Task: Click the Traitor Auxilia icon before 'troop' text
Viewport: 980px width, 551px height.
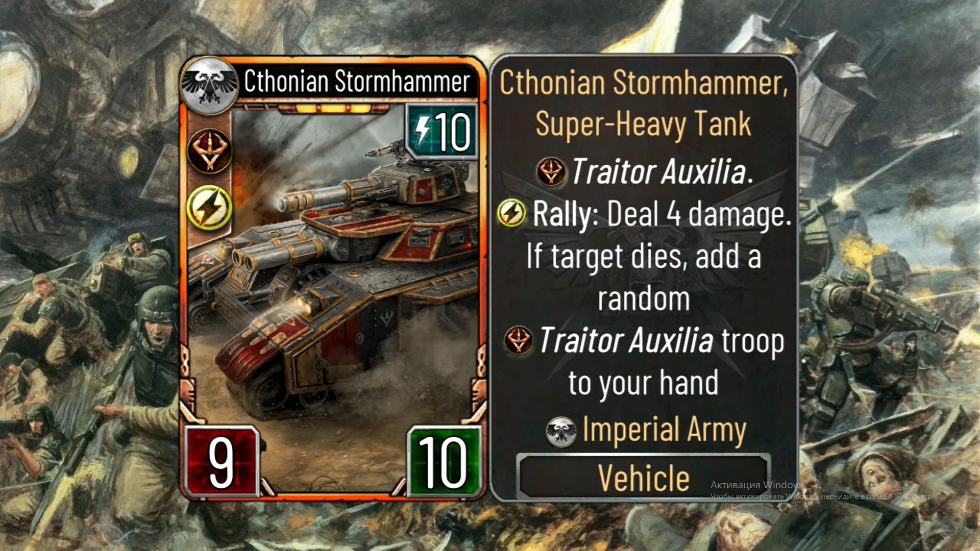Action: click(x=518, y=340)
